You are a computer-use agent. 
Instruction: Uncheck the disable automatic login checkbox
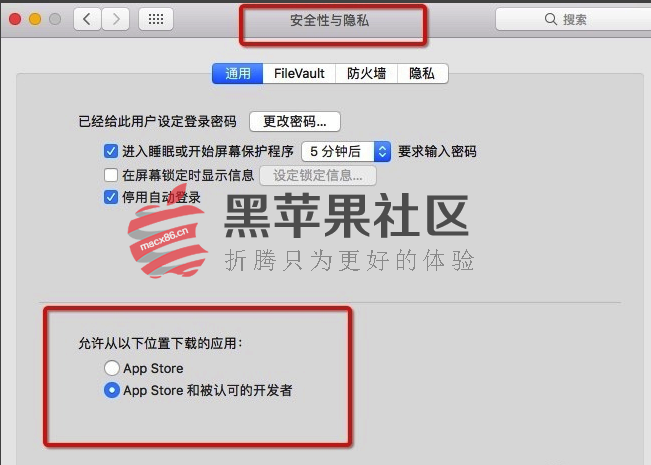tap(111, 197)
